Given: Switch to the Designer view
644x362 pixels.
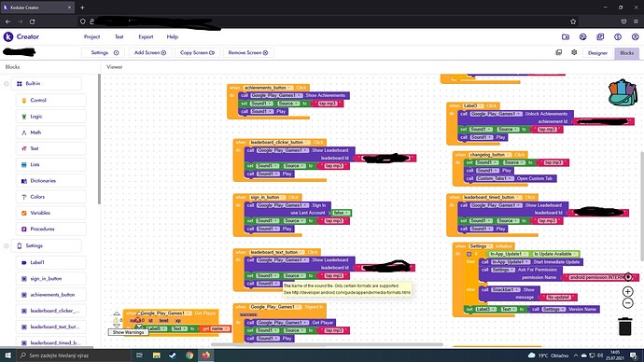Looking at the screenshot, I should click(597, 53).
